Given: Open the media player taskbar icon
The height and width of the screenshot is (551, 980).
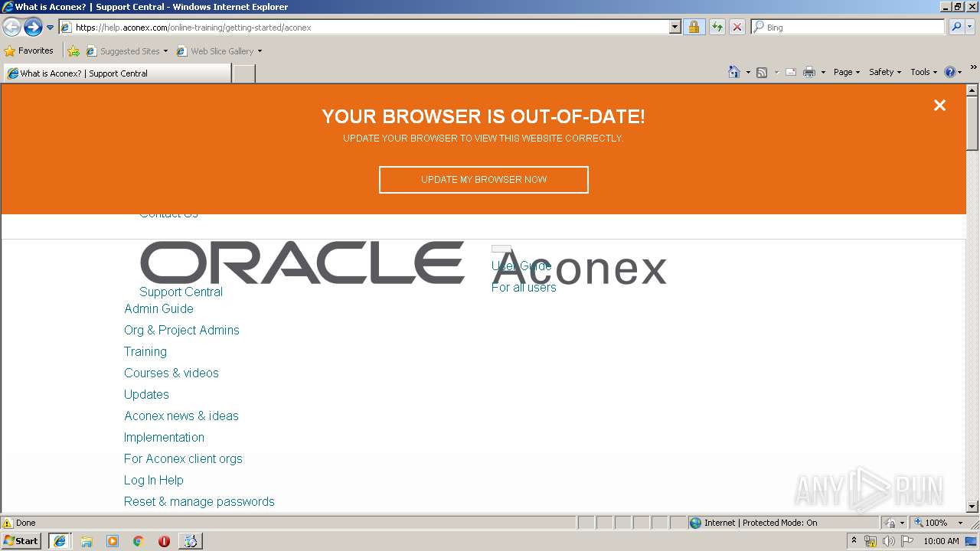Looking at the screenshot, I should click(113, 541).
